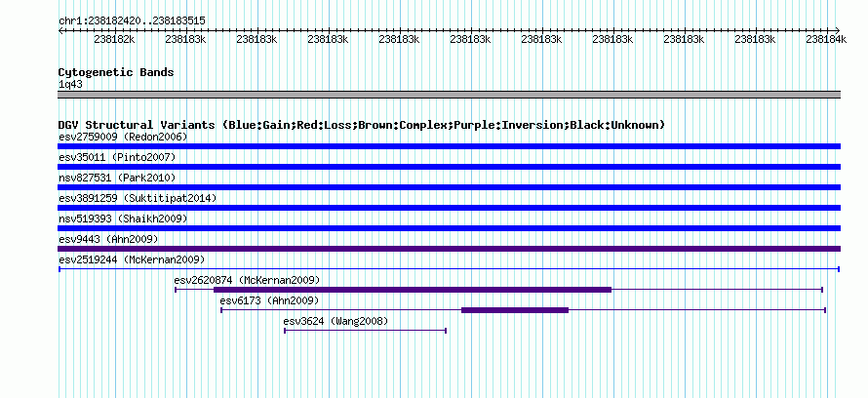Select the thick purple esv2620874 bar
Screen dimensions: 868x398
[413, 290]
